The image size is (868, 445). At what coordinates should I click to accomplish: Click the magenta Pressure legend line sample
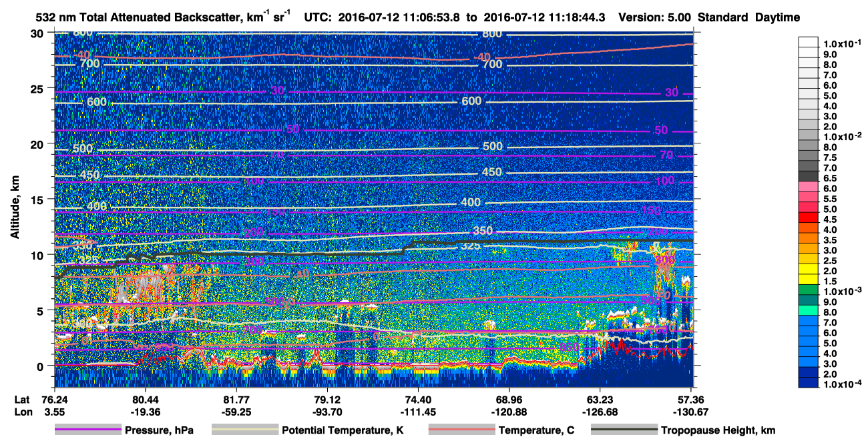click(x=88, y=430)
